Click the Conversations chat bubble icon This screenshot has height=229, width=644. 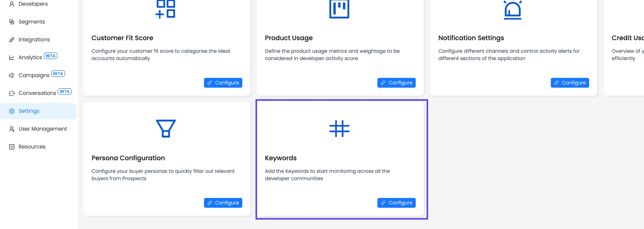12,93
